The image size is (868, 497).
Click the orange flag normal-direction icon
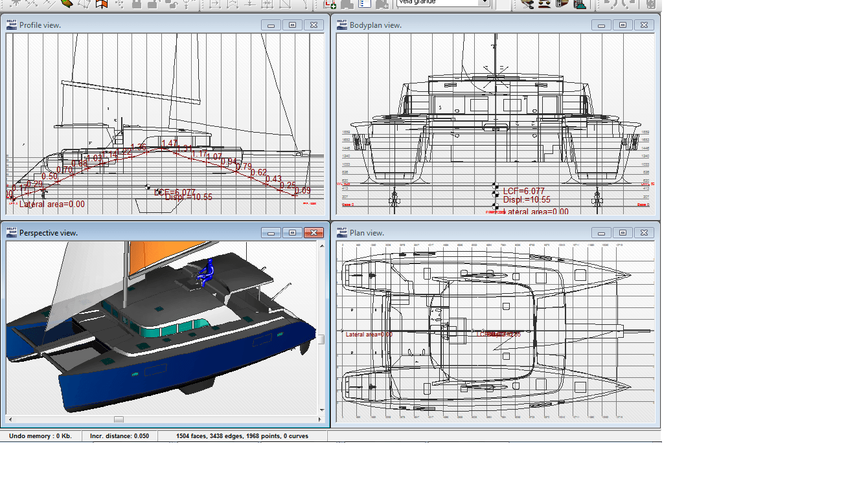point(102,5)
